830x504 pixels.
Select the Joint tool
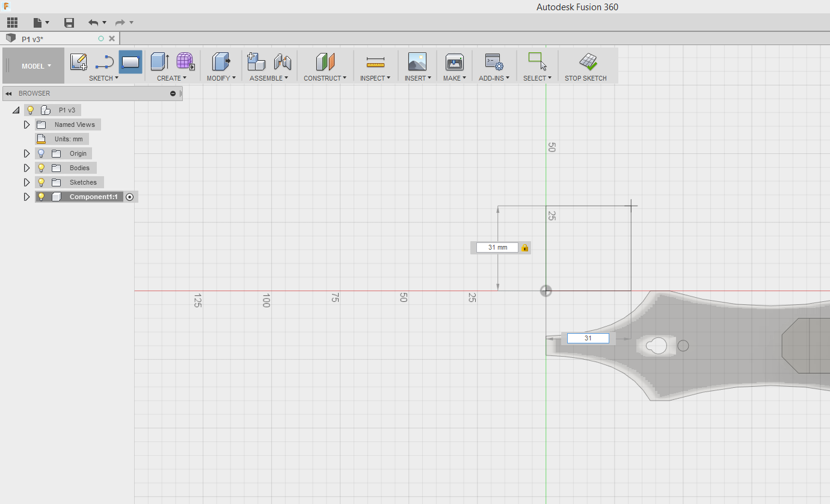[x=282, y=61]
